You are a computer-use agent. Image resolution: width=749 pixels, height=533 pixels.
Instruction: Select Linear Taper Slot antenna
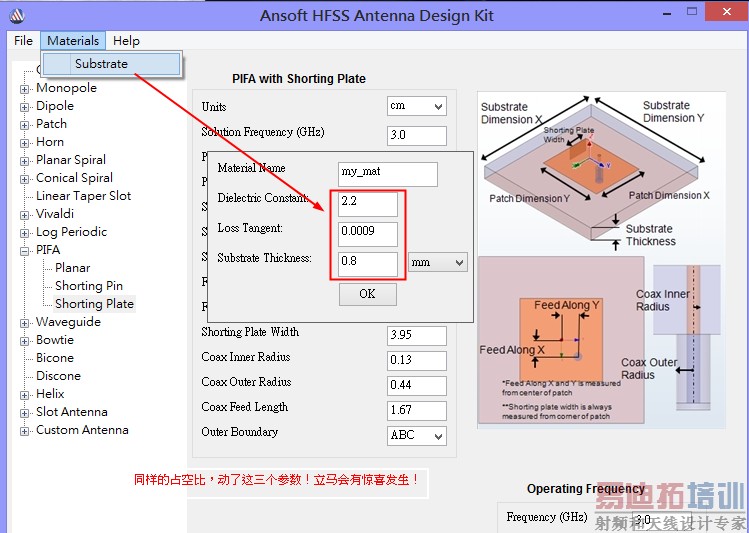point(83,196)
